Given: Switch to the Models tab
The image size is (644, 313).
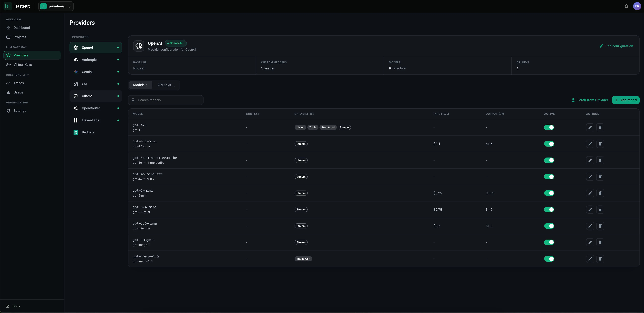Looking at the screenshot, I should click(x=141, y=85).
